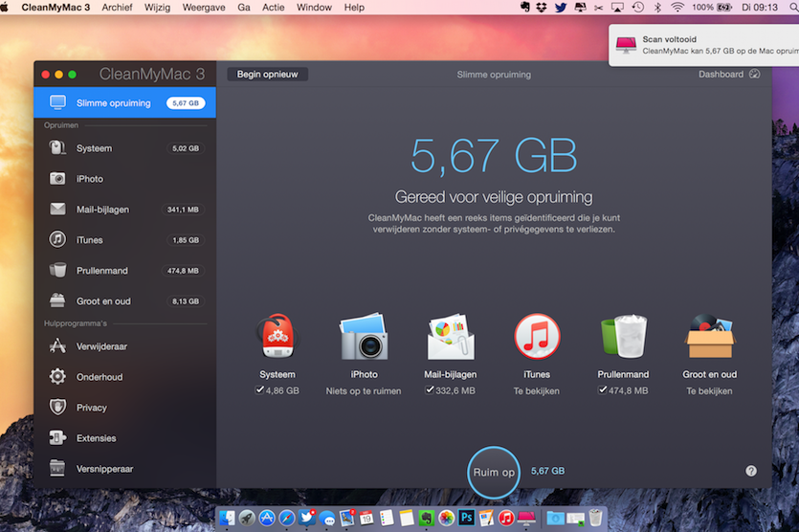Image resolution: width=799 pixels, height=532 pixels.
Task: Open the iPhoto module in the sidebar
Action: click(x=124, y=179)
